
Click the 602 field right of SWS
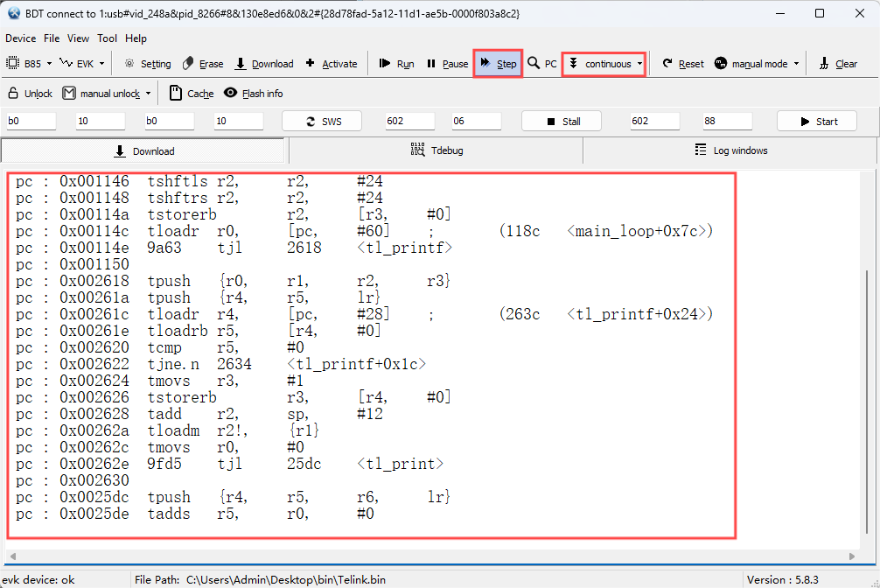(410, 121)
